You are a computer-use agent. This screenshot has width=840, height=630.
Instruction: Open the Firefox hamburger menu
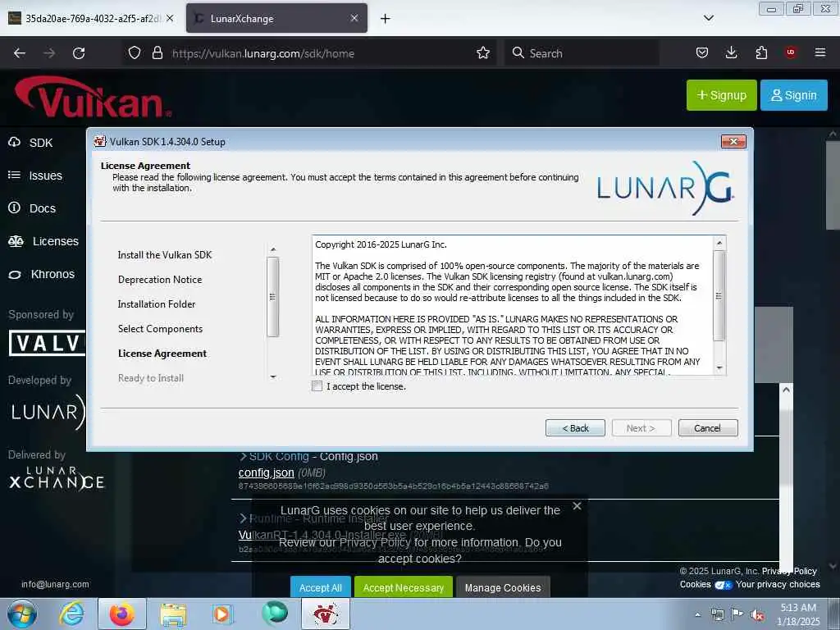click(820, 52)
